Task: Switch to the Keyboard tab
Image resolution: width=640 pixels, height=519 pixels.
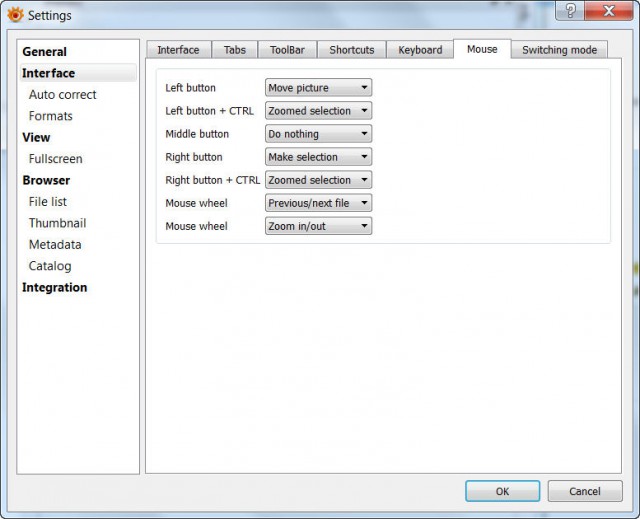Action: (x=420, y=50)
